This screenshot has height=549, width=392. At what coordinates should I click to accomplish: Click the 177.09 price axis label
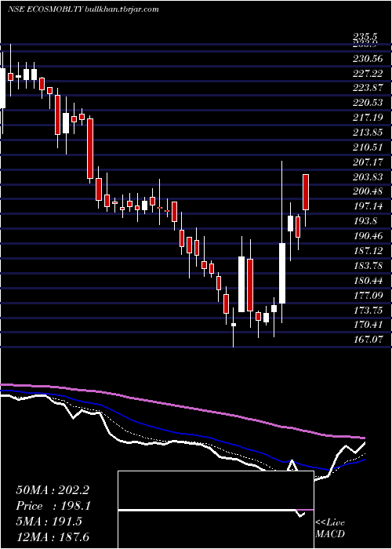(x=367, y=296)
